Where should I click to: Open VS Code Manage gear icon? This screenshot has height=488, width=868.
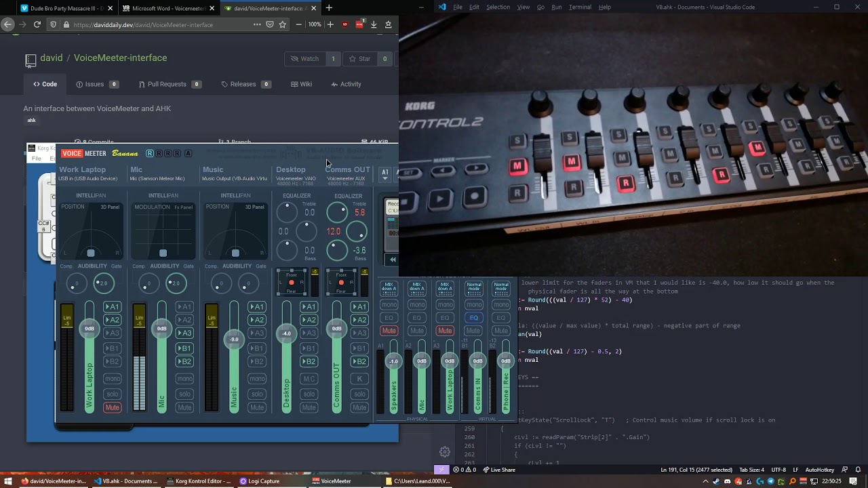445,452
